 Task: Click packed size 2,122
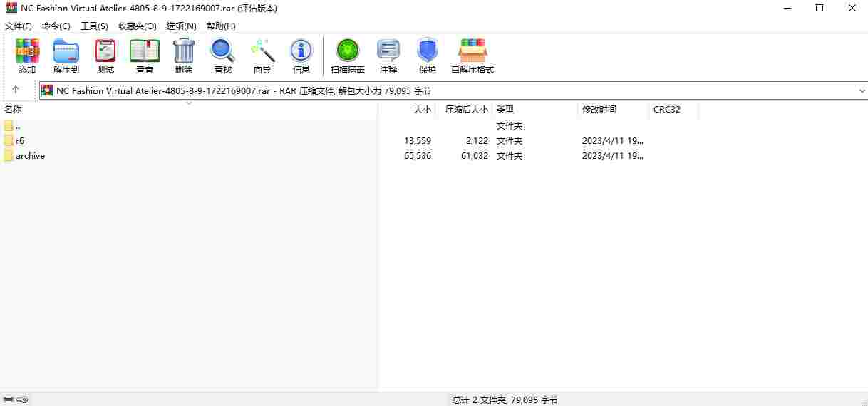[477, 140]
